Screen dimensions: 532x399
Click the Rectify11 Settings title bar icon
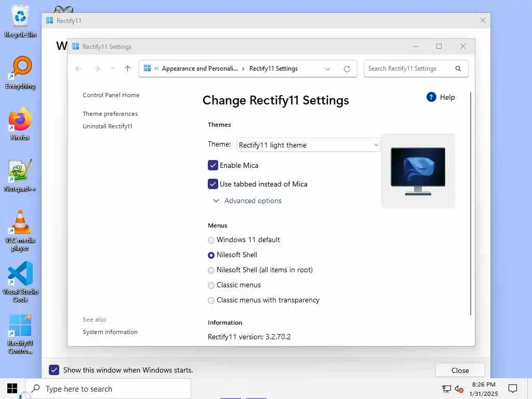[76, 46]
